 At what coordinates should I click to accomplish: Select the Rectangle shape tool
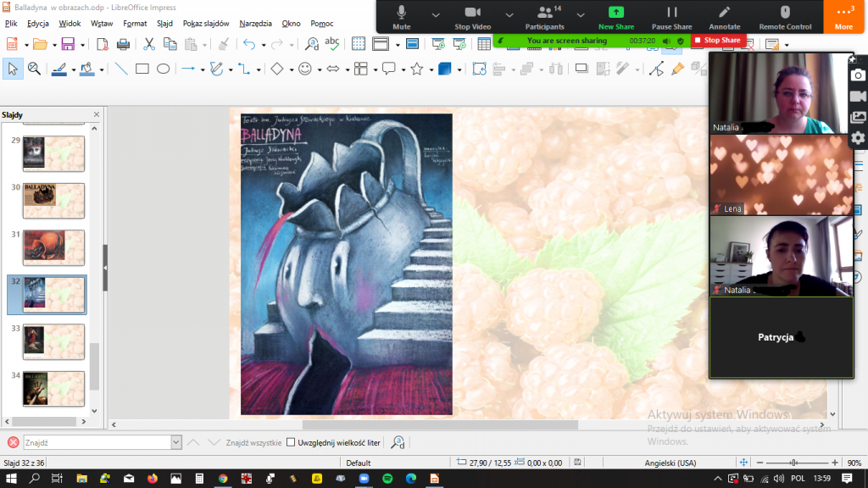coord(142,69)
